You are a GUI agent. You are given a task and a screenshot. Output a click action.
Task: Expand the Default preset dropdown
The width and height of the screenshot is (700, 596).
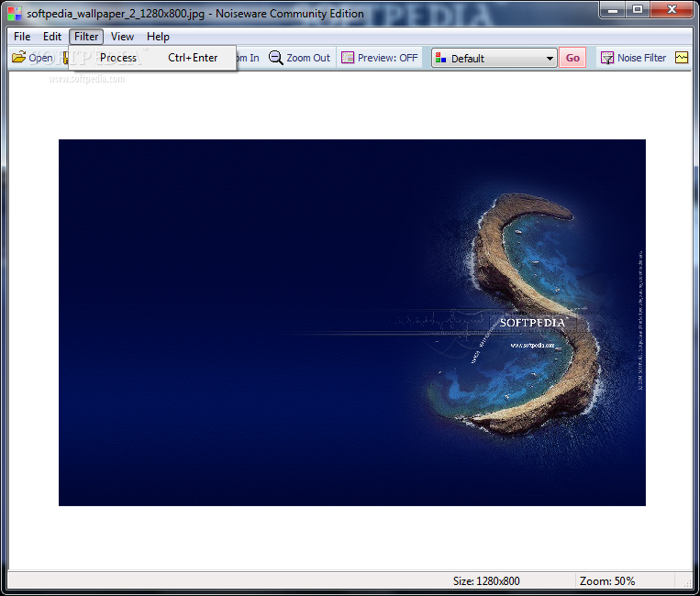point(494,59)
